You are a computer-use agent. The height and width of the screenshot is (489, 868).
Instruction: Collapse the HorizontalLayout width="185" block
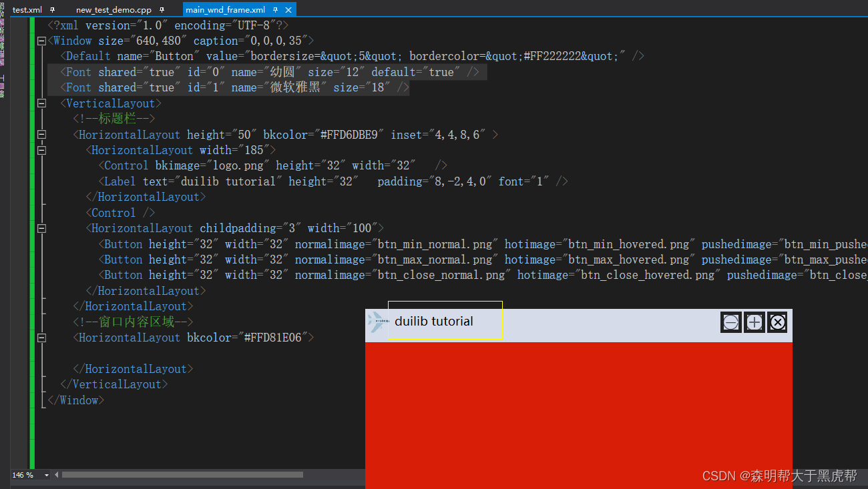(x=42, y=150)
